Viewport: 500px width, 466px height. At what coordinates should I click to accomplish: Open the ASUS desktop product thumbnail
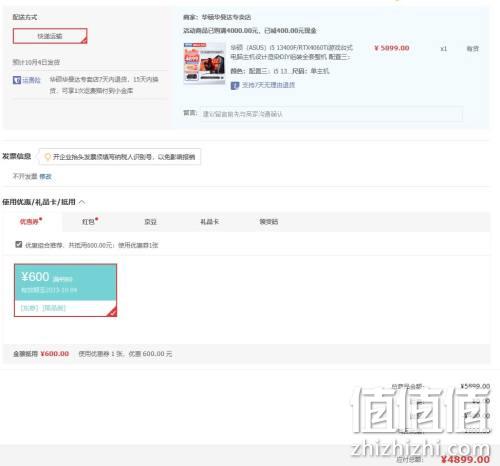click(x=204, y=62)
